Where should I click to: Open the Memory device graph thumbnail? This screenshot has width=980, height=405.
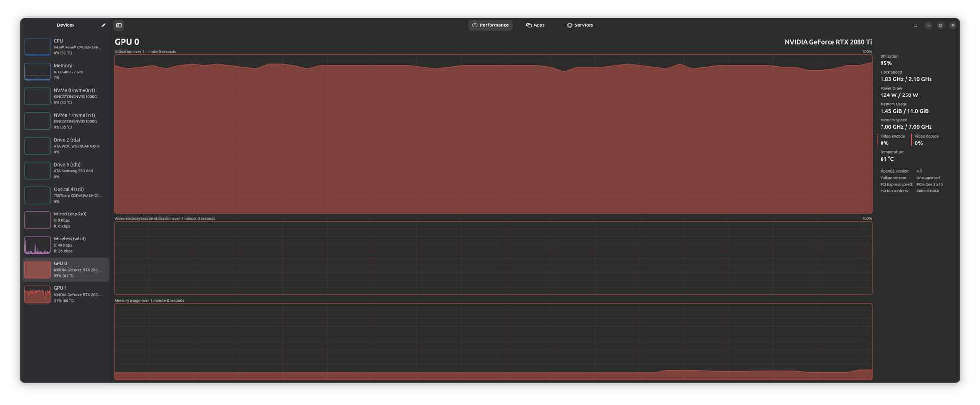(x=38, y=71)
